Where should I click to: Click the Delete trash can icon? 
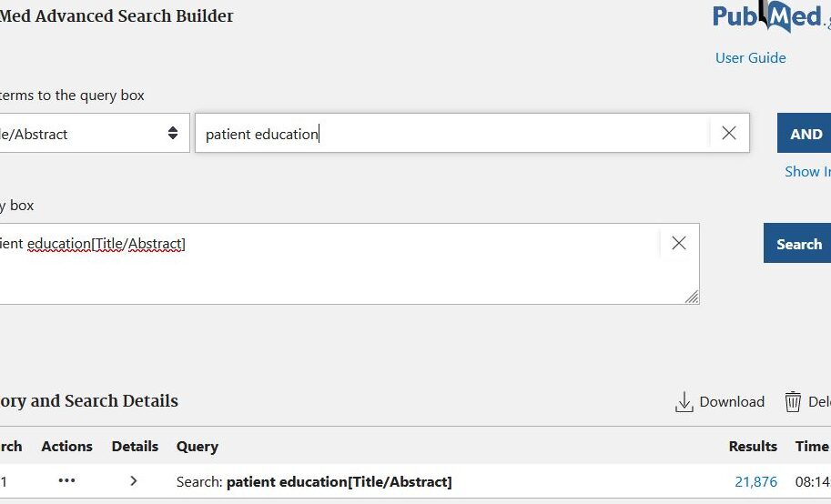(793, 402)
